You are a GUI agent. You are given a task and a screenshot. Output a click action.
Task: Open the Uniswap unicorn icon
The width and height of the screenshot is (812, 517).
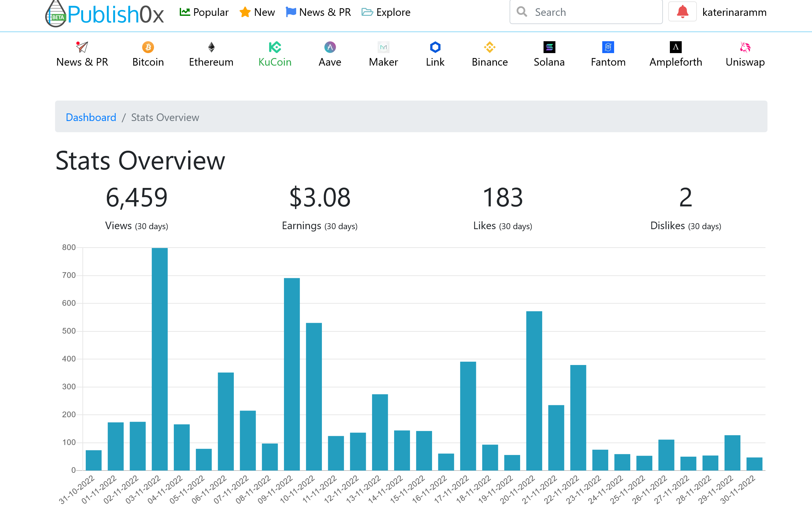[x=745, y=47]
